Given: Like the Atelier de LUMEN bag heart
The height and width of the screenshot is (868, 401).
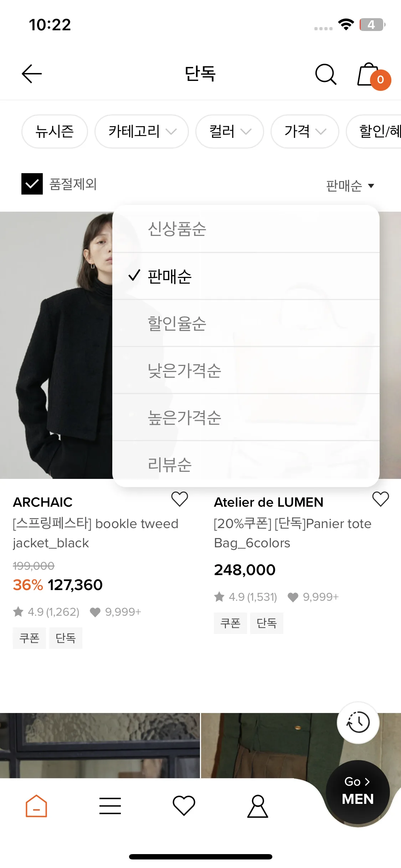Looking at the screenshot, I should pyautogui.click(x=381, y=499).
